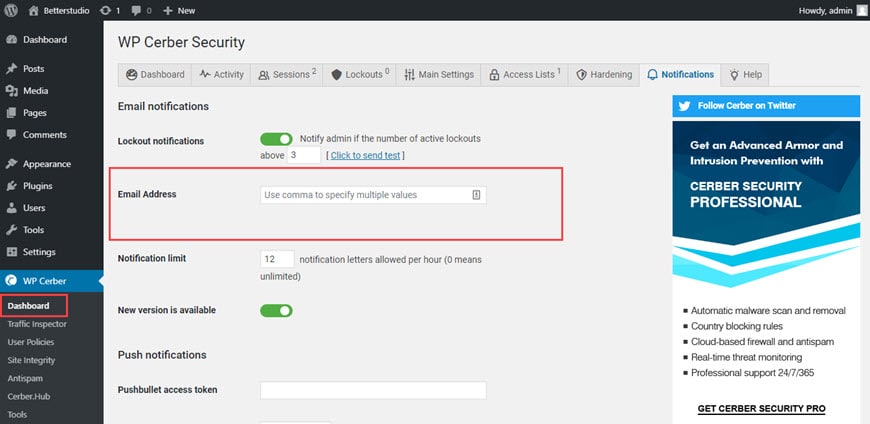The image size is (870, 424).
Task: Click the Comments icon in sidebar
Action: [x=11, y=135]
